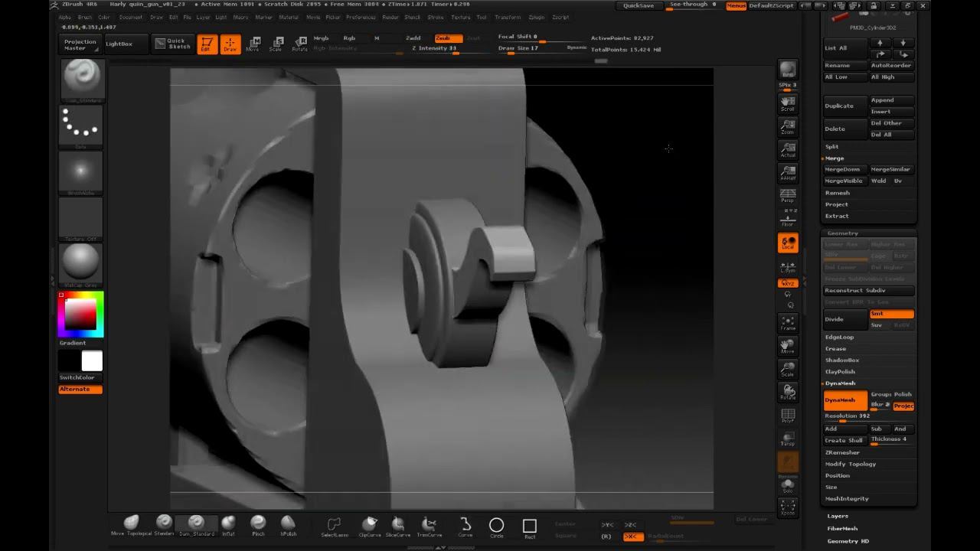
Task: Open the current brush thumbnail picker
Action: 81,80
